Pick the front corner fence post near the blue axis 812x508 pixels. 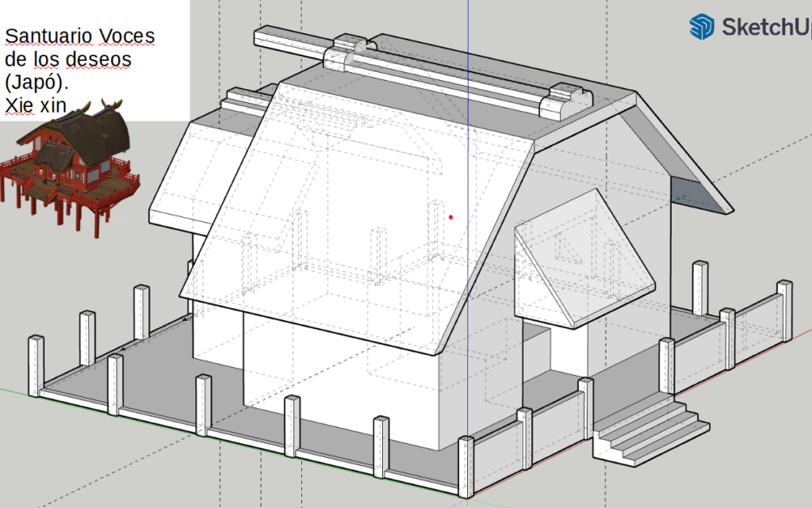(x=466, y=468)
